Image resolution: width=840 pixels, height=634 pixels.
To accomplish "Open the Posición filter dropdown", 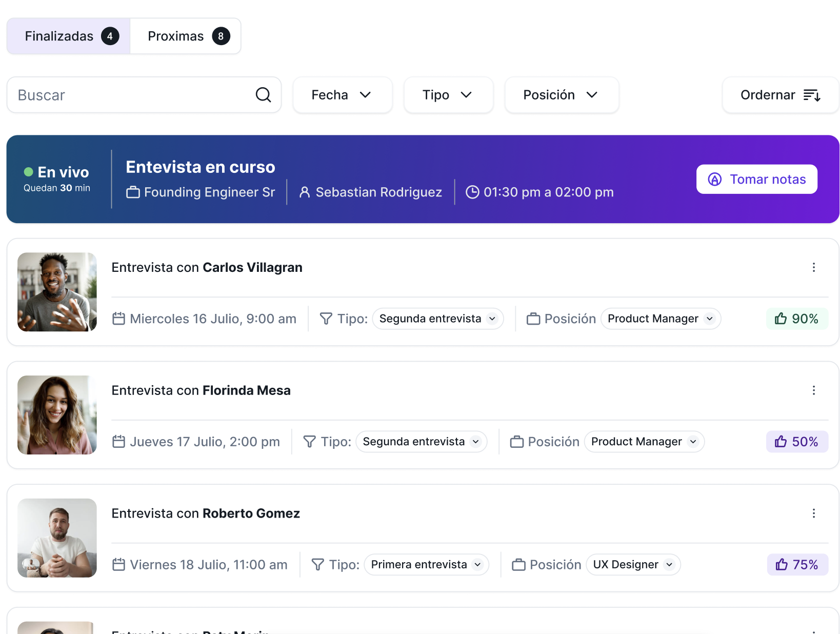I will pos(562,95).
